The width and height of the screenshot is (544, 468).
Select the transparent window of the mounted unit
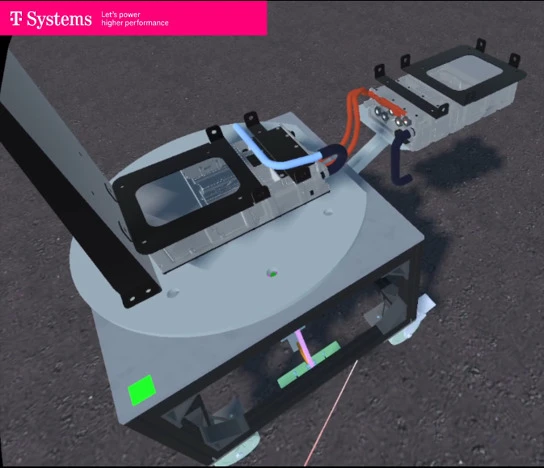pyautogui.click(x=187, y=191)
